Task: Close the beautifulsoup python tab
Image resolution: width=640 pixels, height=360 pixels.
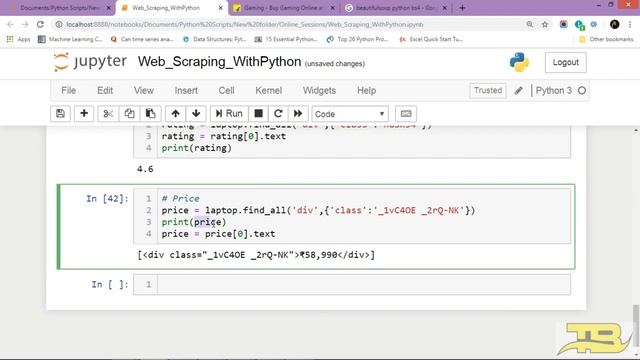Action: pyautogui.click(x=444, y=8)
